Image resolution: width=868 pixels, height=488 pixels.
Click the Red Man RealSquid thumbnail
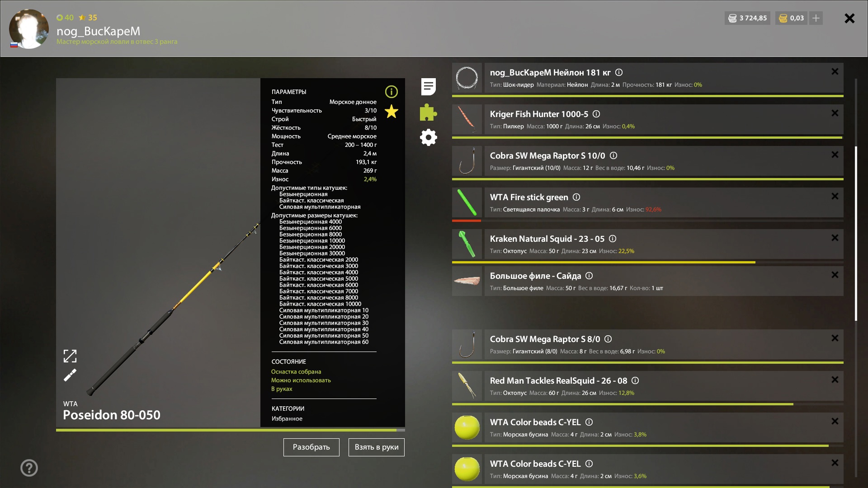coord(467,386)
